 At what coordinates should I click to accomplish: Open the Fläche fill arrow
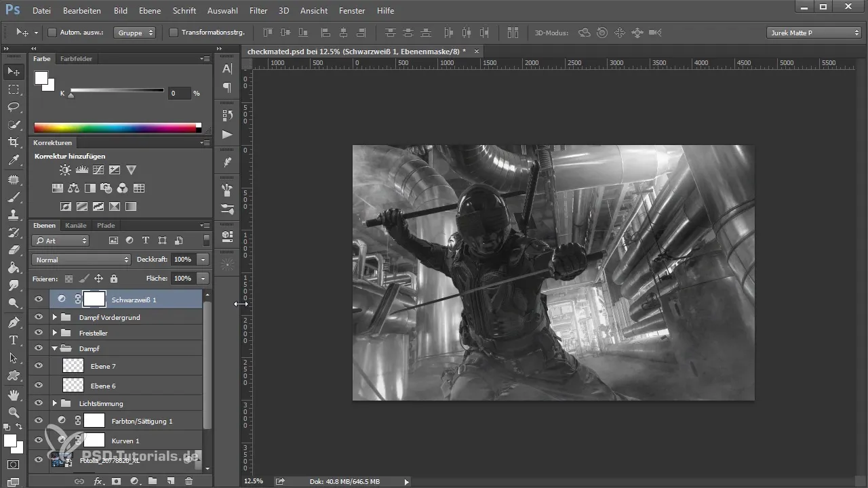(203, 278)
